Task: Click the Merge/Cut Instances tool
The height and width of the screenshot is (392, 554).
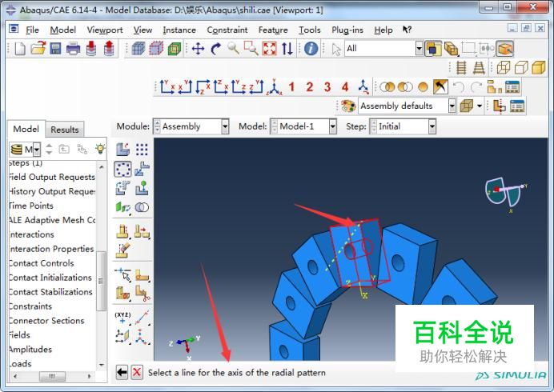Action: click(x=142, y=207)
